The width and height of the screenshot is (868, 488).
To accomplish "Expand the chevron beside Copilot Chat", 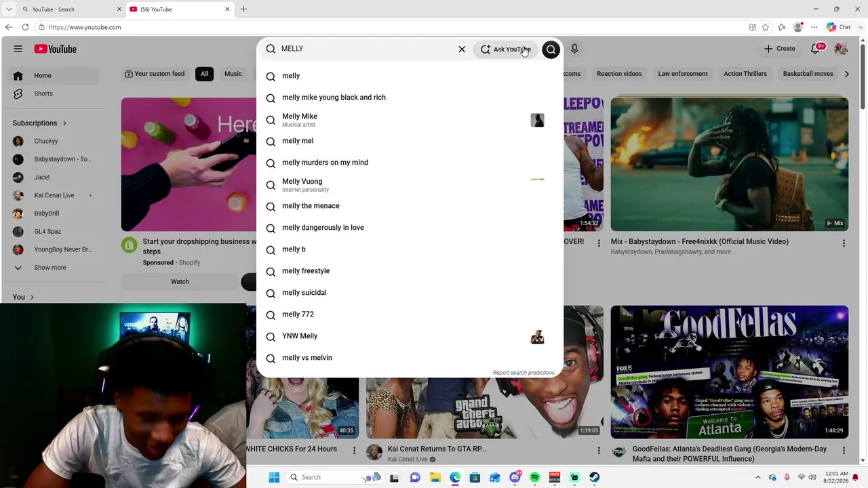I will (860, 27).
